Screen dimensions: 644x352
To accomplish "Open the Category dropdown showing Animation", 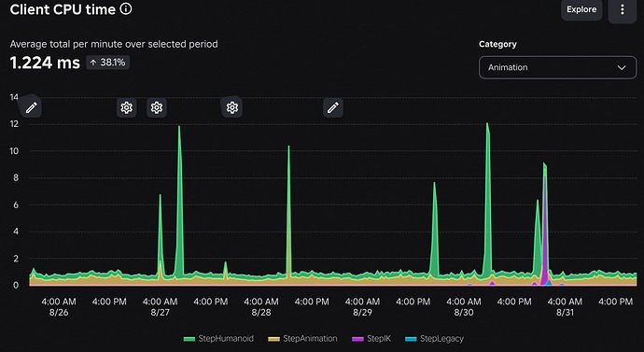I will [557, 67].
